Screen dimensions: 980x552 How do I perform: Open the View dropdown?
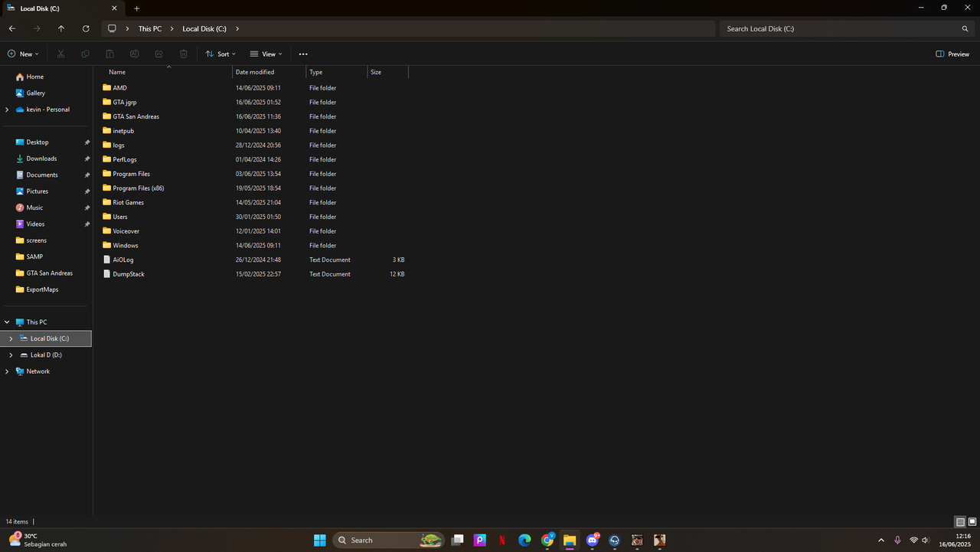point(266,54)
